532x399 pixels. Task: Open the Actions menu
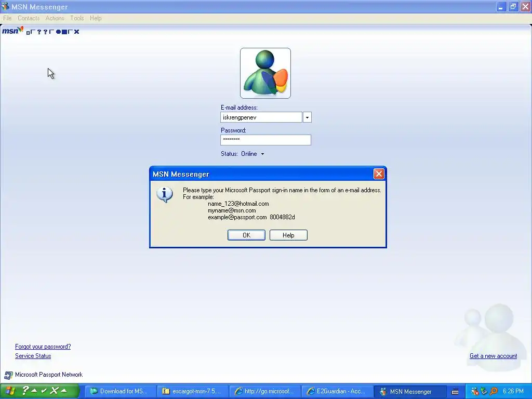point(55,18)
